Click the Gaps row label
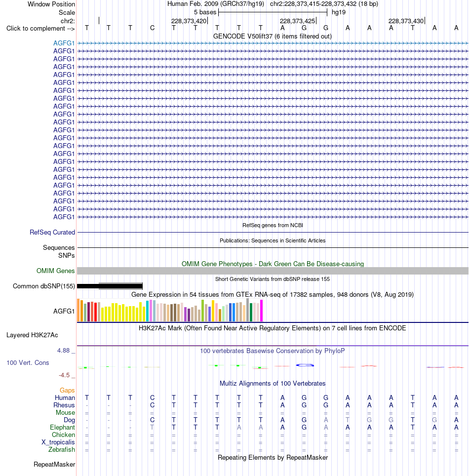 pyautogui.click(x=67, y=391)
